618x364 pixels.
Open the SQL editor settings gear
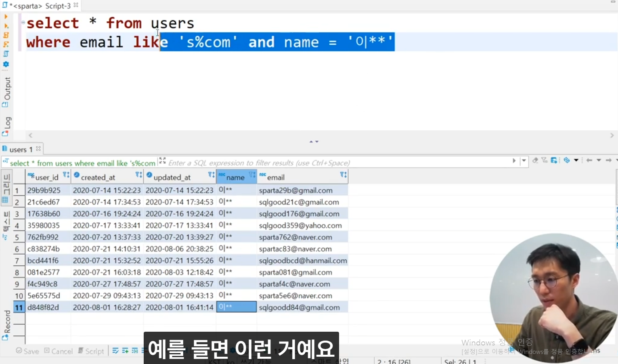pyautogui.click(x=6, y=64)
